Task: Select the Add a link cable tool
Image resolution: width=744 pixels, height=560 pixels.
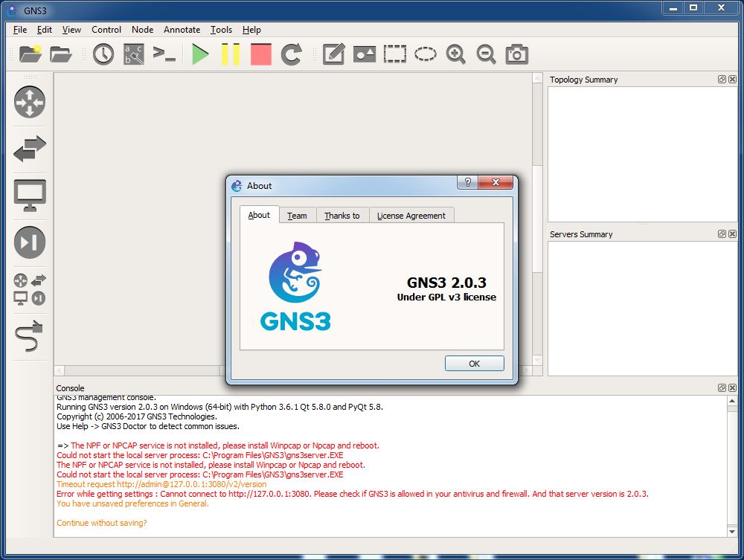Action: [x=30, y=335]
